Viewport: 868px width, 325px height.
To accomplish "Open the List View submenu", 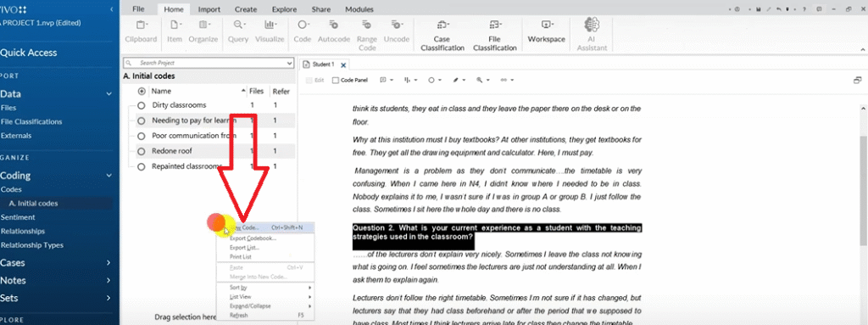I will 265,297.
